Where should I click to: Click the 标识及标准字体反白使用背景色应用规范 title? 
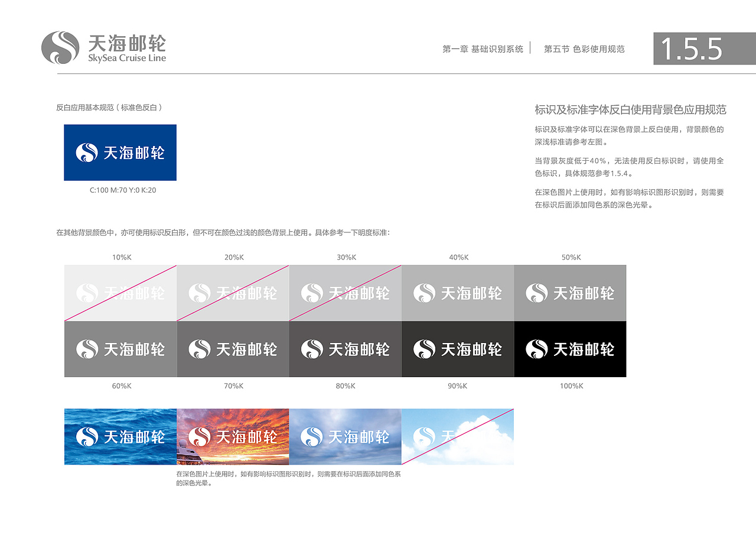click(630, 109)
